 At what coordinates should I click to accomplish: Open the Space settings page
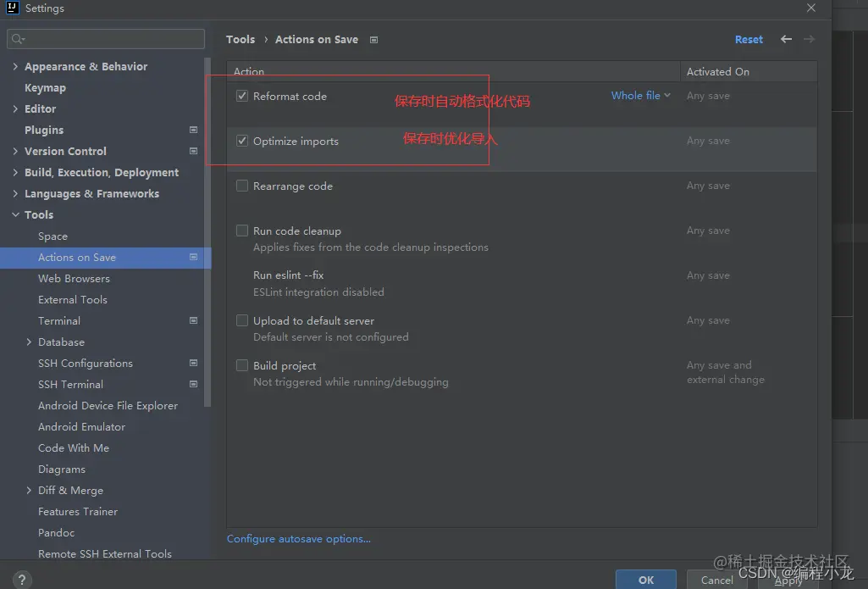coord(53,236)
